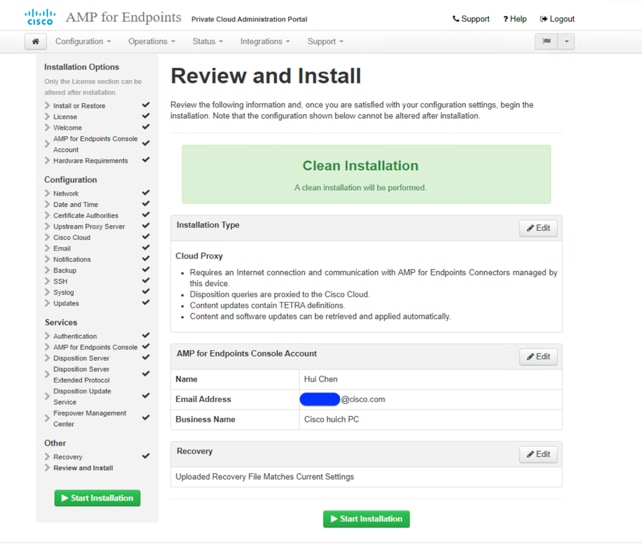Open Hardware Requirements in sidebar
This screenshot has height=544, width=642.
(90, 160)
